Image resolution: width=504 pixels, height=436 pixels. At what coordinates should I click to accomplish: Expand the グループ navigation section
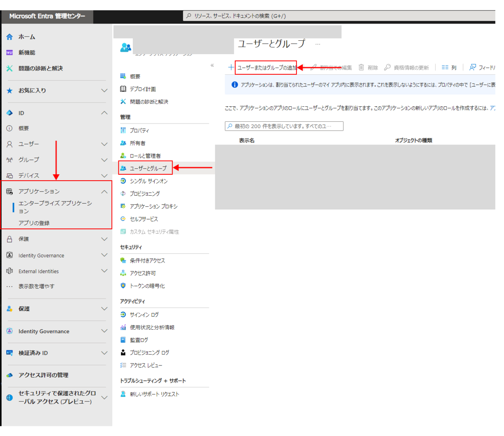[104, 160]
